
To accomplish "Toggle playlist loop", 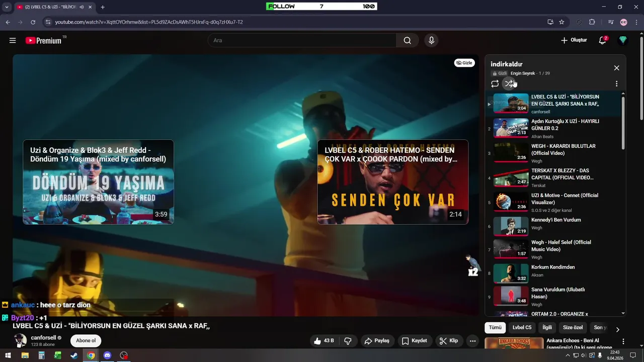I will tap(495, 84).
